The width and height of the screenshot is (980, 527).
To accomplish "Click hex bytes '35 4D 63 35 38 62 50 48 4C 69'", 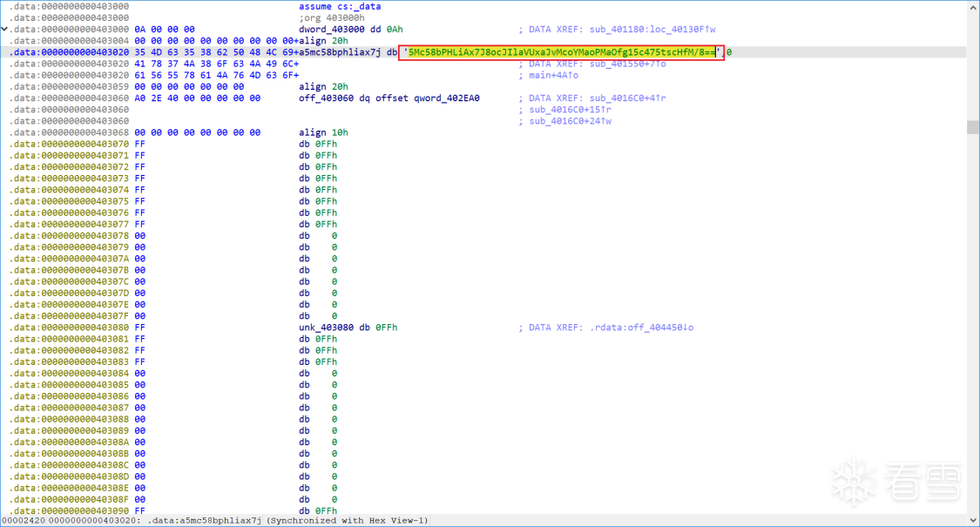I will pyautogui.click(x=213, y=52).
